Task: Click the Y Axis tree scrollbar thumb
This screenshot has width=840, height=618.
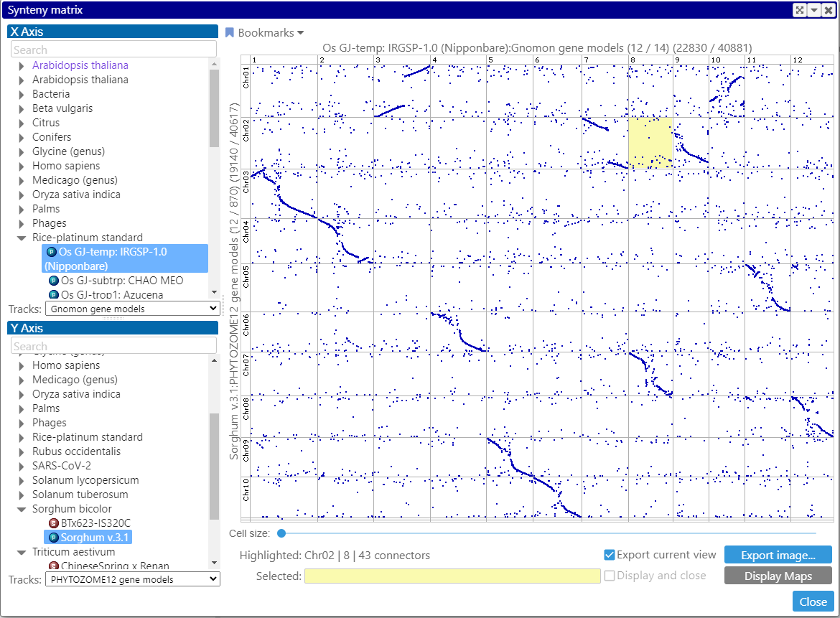Action: (x=214, y=466)
